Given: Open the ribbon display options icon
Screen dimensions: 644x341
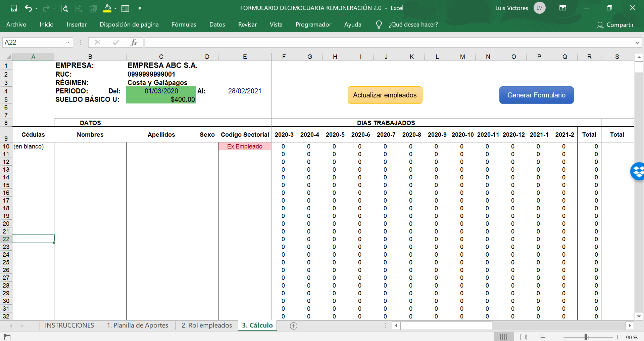Looking at the screenshot, I should [563, 8].
